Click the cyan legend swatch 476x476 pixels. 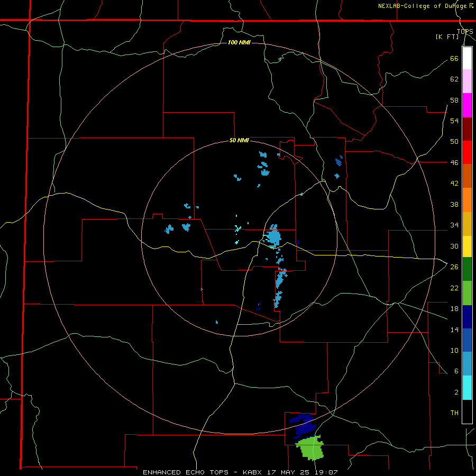[467, 388]
